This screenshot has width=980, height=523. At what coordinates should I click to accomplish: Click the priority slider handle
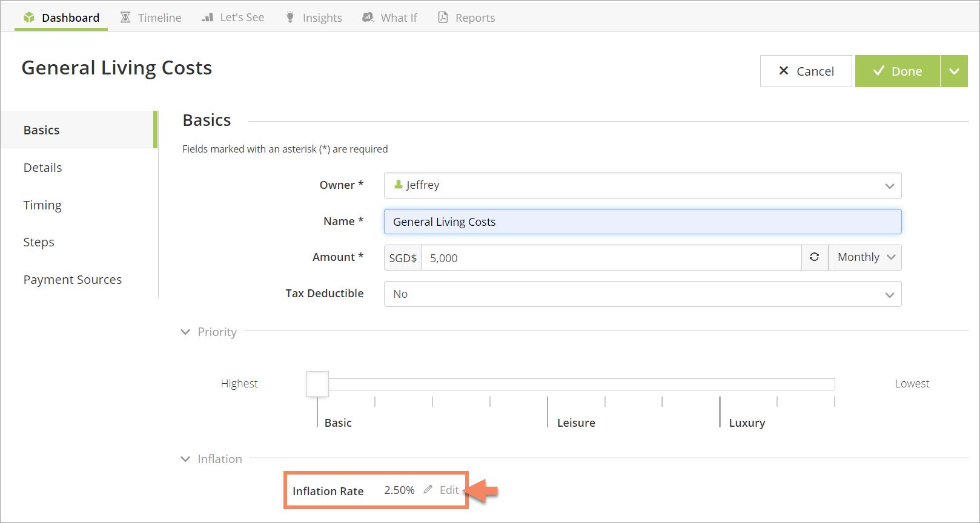[x=317, y=384]
